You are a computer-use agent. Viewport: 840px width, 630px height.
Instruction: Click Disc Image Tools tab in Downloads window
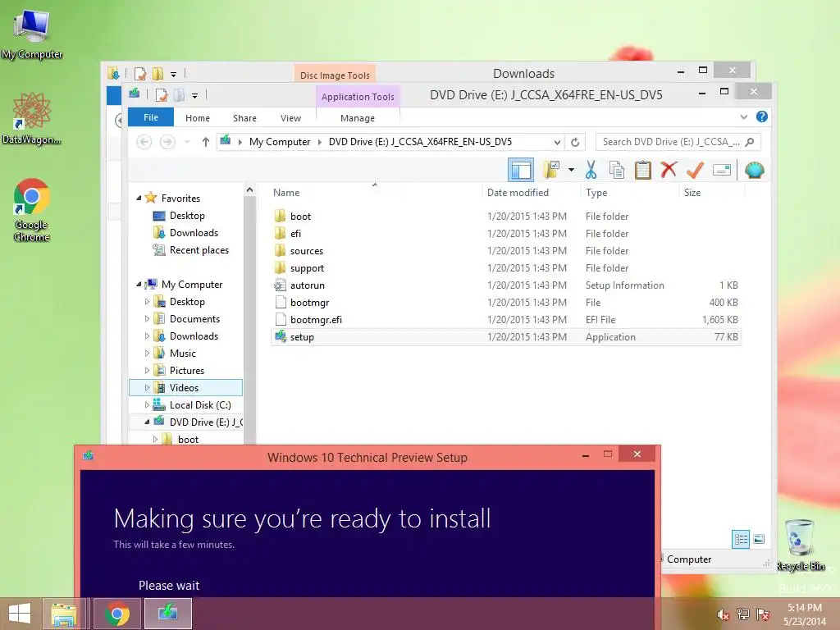coord(335,75)
